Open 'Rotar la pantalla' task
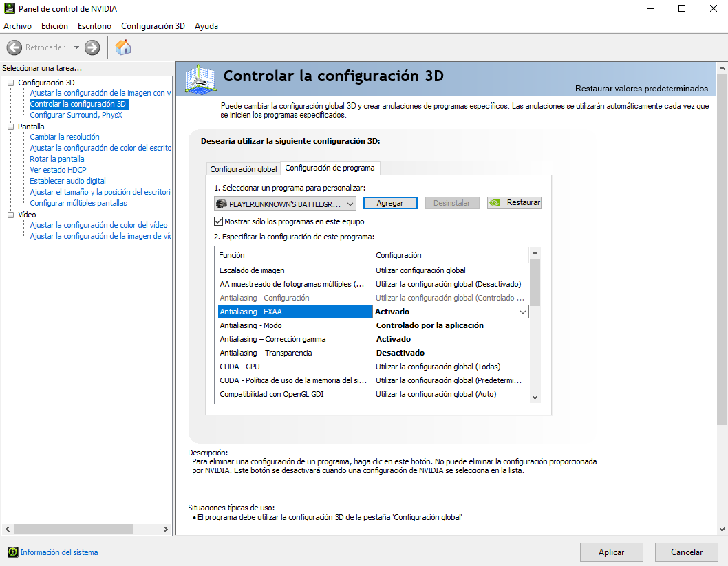Viewport: 728px width, 566px height. [57, 159]
